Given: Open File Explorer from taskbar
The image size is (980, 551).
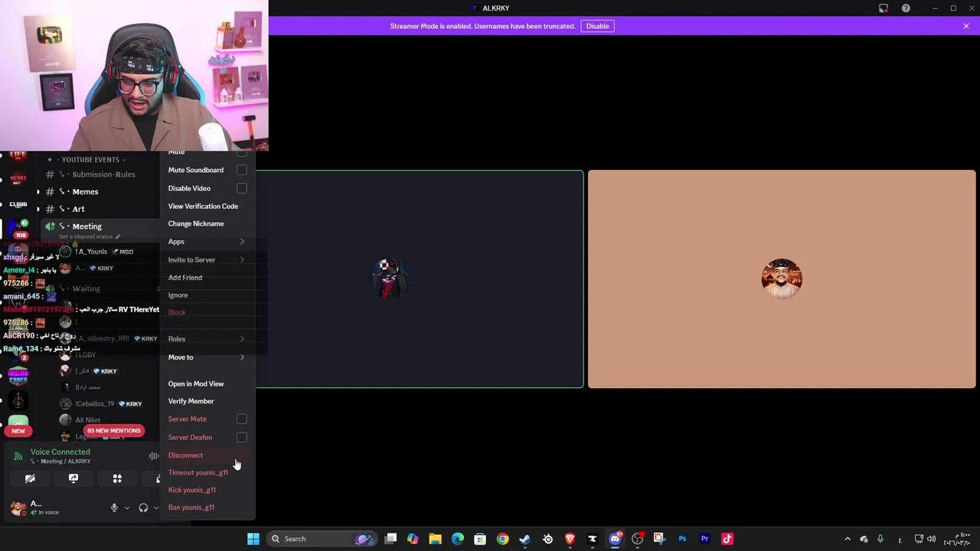Looking at the screenshot, I should [x=435, y=539].
